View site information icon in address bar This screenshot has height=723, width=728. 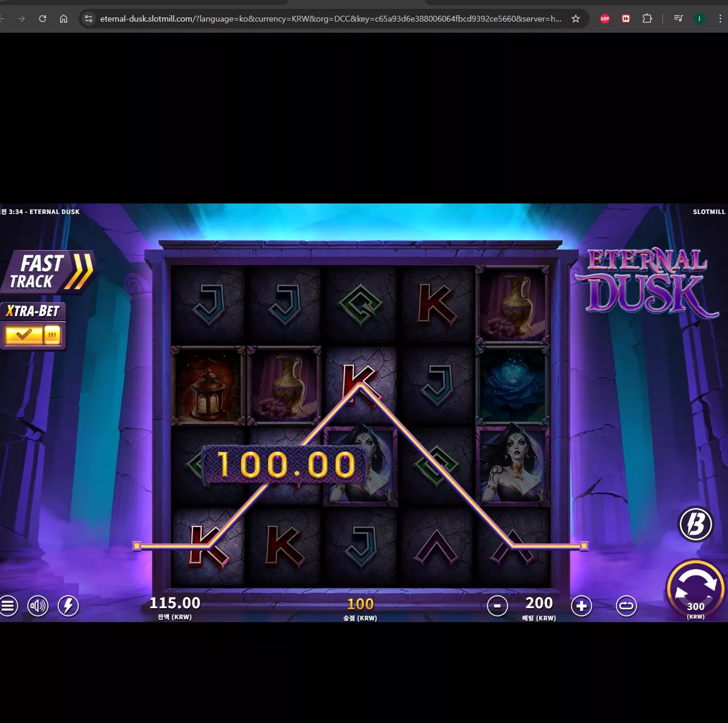(89, 19)
